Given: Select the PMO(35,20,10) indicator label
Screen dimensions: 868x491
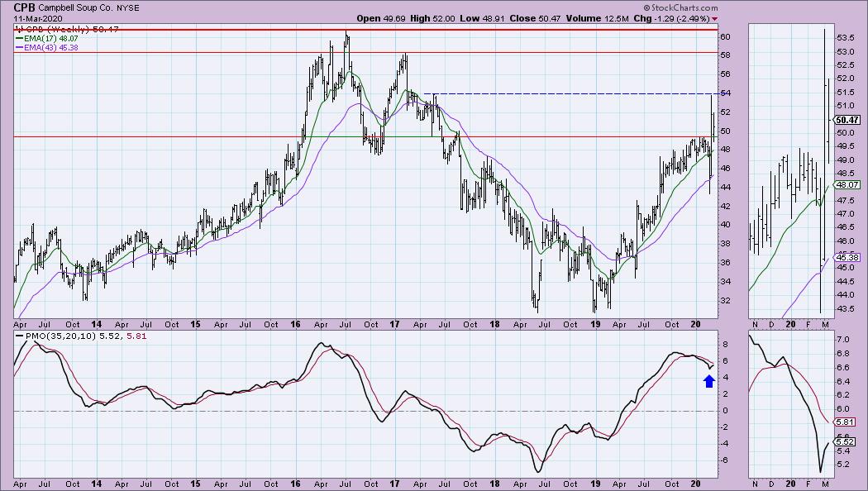Looking at the screenshot, I should coord(60,336).
